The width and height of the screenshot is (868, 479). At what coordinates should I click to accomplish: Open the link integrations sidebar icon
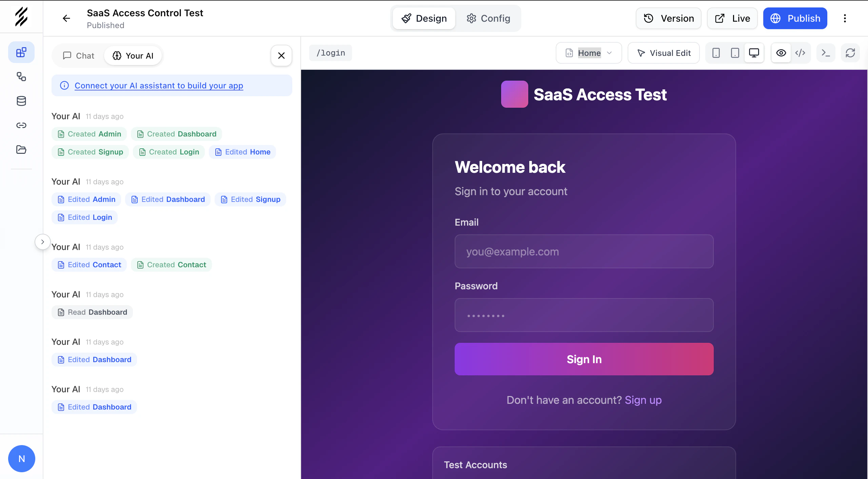coord(21,125)
